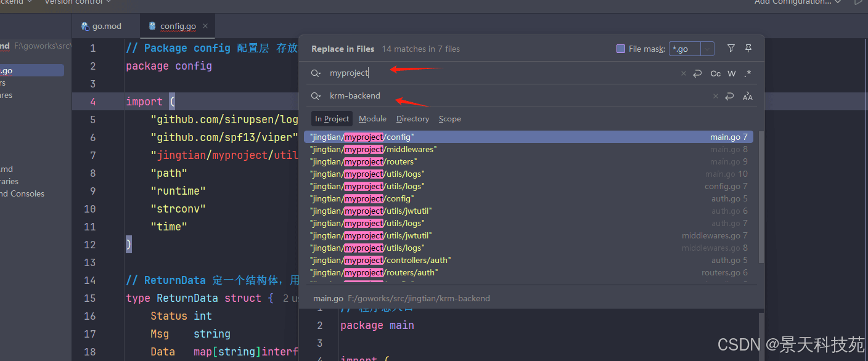Clear the krm-backend replace field
Viewport: 868px width, 361px height.
[715, 96]
